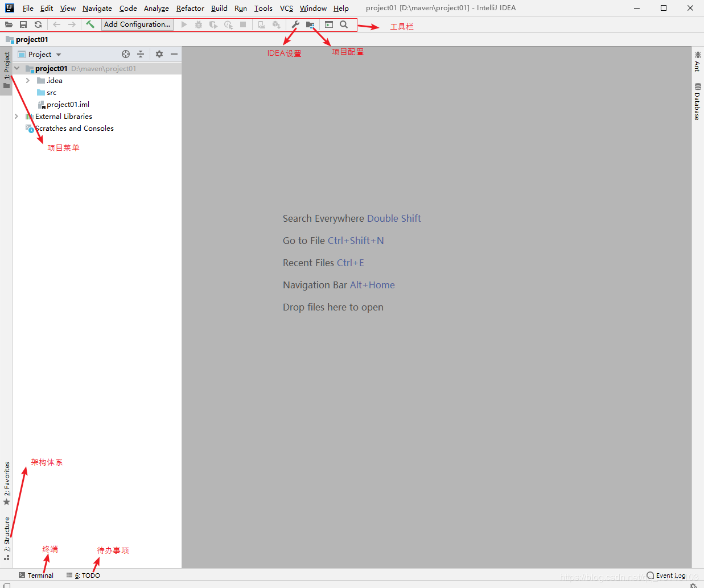Open the Help menu
The image size is (704, 588).
click(x=341, y=9)
